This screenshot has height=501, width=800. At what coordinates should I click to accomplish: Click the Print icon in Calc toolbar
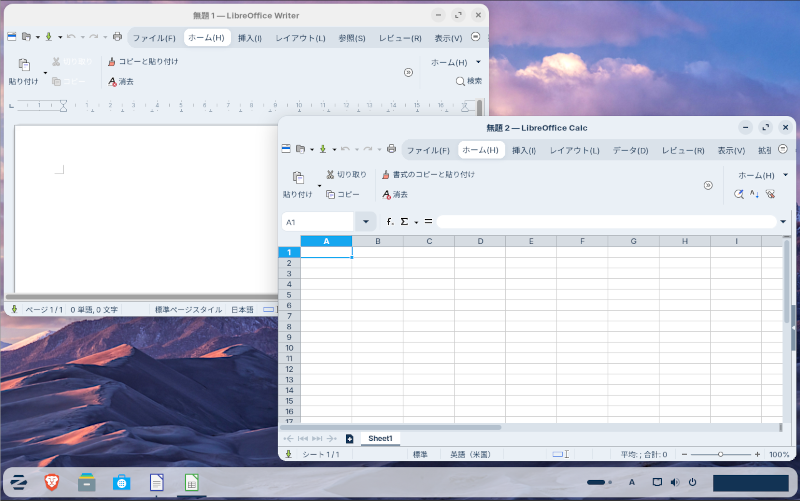click(x=391, y=148)
